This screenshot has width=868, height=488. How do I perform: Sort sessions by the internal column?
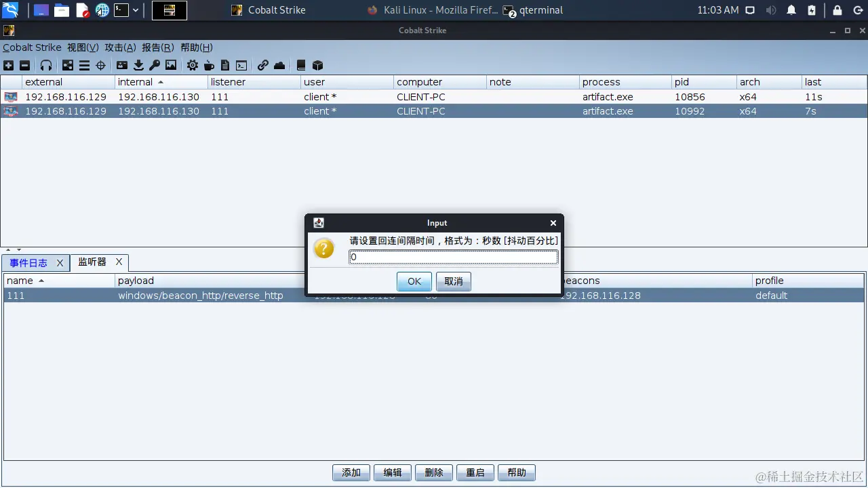click(x=161, y=82)
